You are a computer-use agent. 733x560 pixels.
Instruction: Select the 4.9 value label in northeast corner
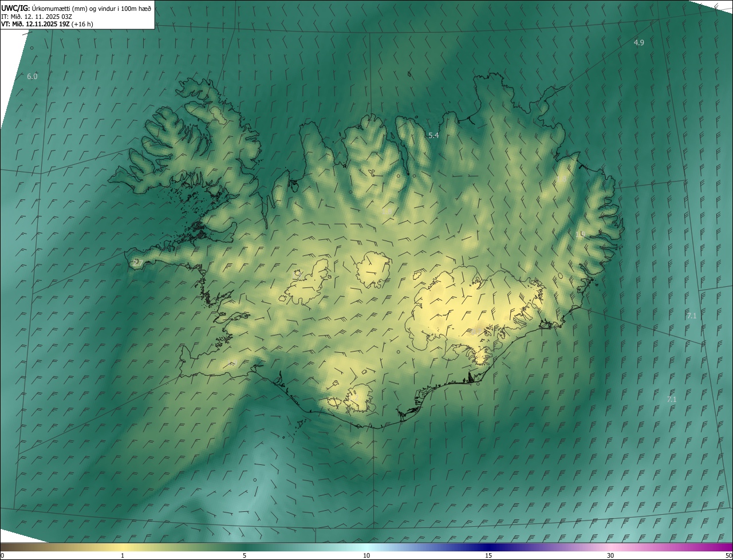pyautogui.click(x=639, y=43)
